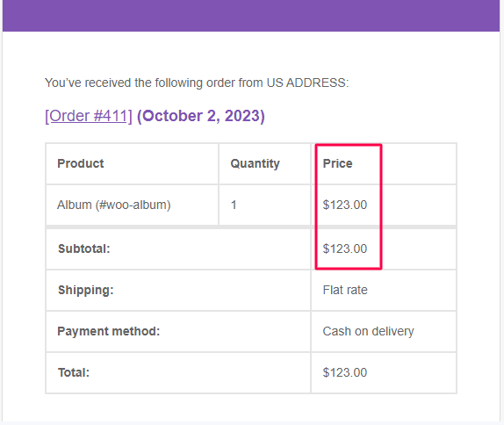Click the purple email header banner
The width and height of the screenshot is (504, 425).
[x=251, y=16]
